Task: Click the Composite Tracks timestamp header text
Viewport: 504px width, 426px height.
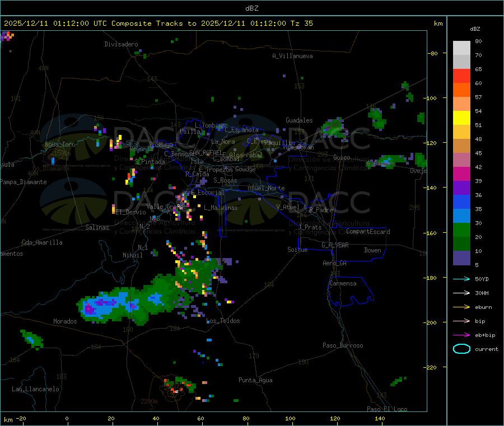Action: click(x=158, y=24)
